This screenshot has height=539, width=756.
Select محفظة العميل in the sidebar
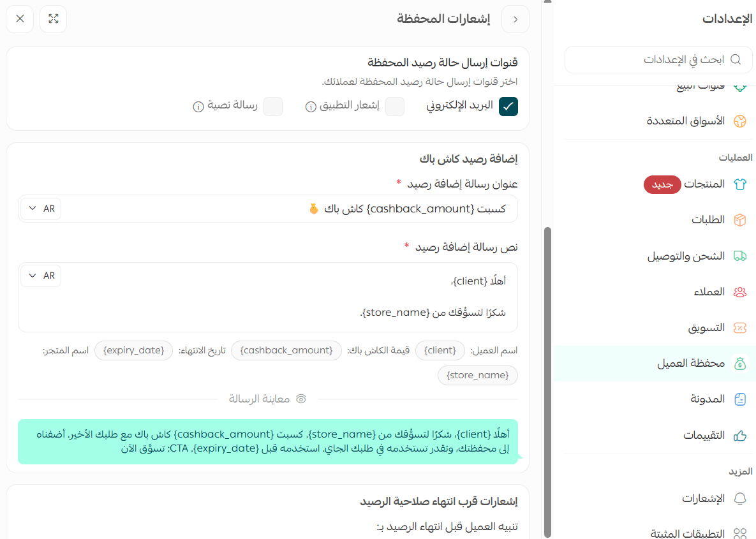pos(655,364)
